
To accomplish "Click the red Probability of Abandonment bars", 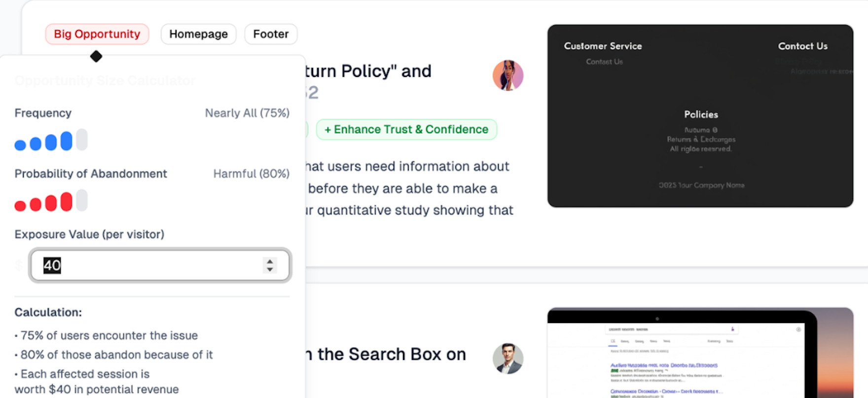I will tap(51, 201).
